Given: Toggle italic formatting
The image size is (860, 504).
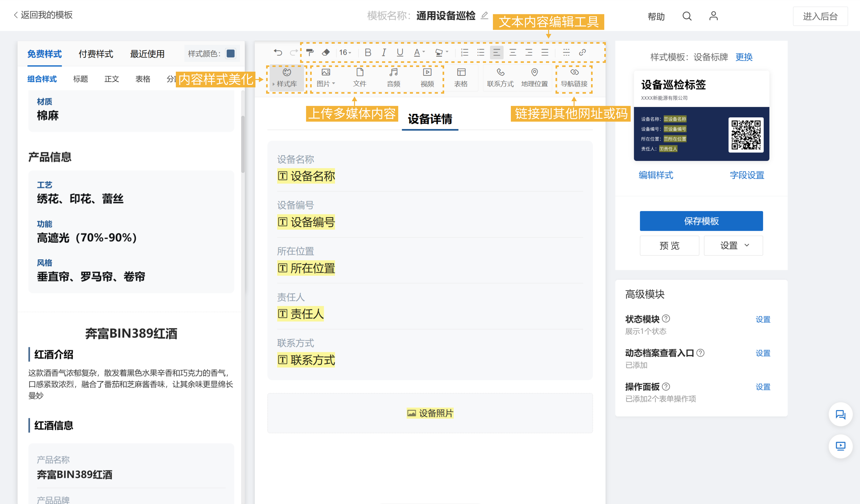Looking at the screenshot, I should pos(384,52).
